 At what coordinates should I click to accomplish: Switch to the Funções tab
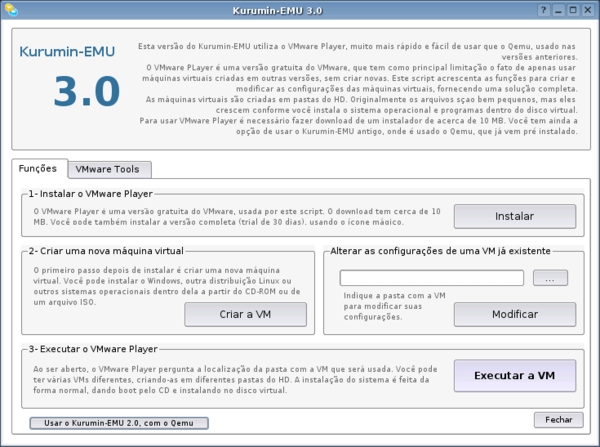pyautogui.click(x=39, y=168)
